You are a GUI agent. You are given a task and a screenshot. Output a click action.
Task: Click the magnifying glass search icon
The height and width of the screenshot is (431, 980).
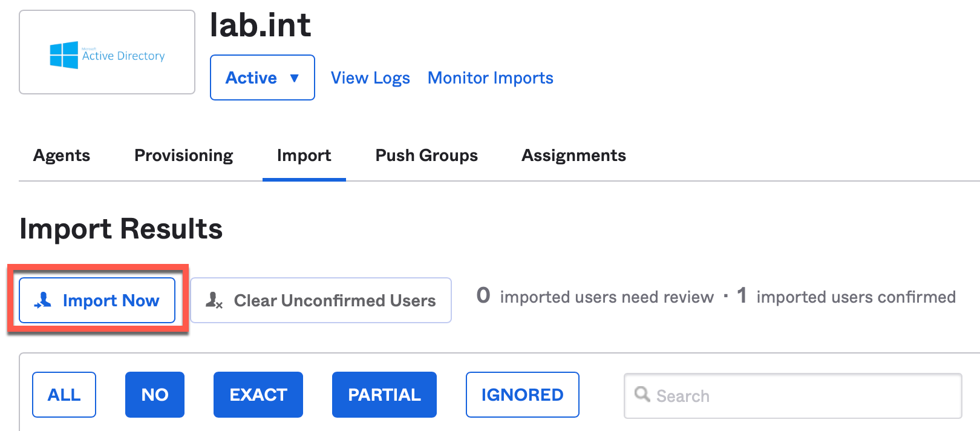(x=642, y=395)
